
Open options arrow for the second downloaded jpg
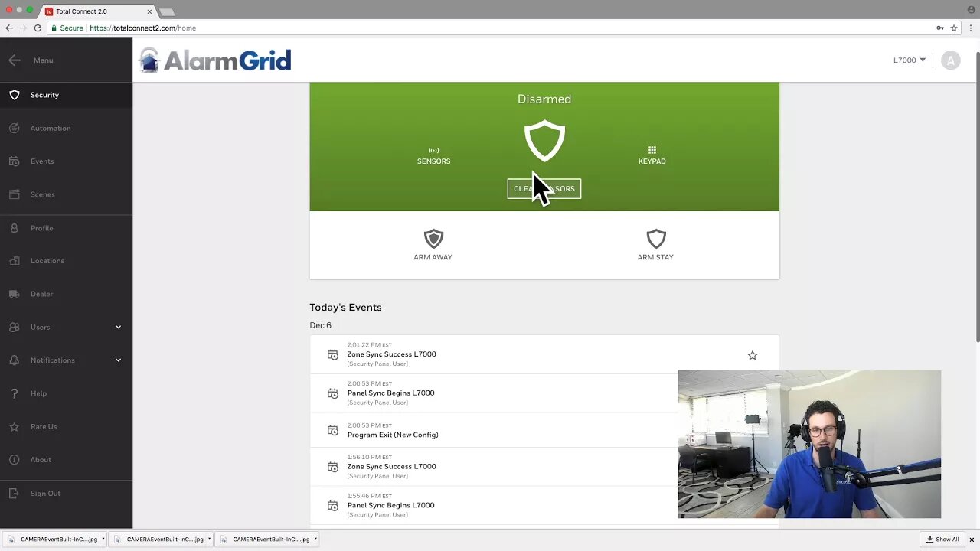(x=209, y=539)
